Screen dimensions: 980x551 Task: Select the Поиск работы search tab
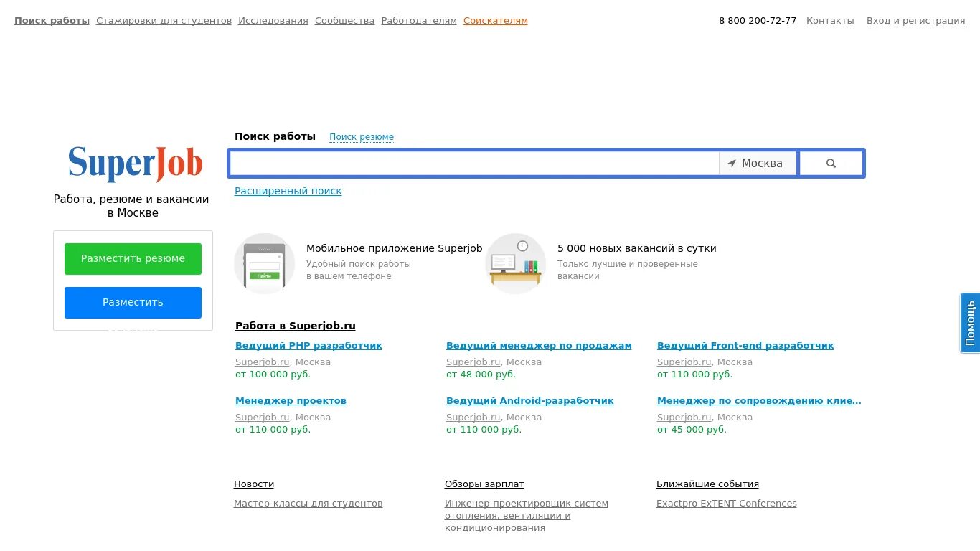[275, 136]
